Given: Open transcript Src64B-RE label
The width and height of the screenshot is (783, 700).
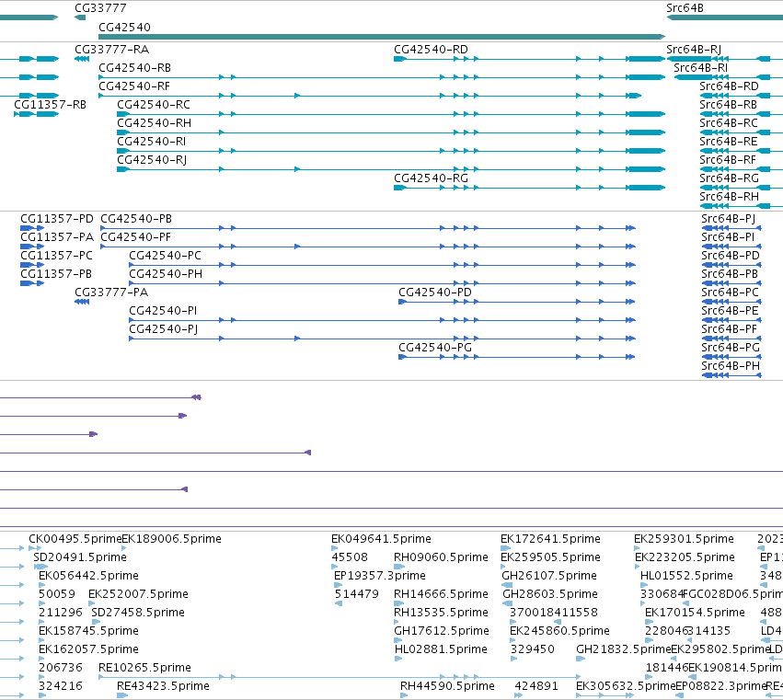Looking at the screenshot, I should coord(729,142).
